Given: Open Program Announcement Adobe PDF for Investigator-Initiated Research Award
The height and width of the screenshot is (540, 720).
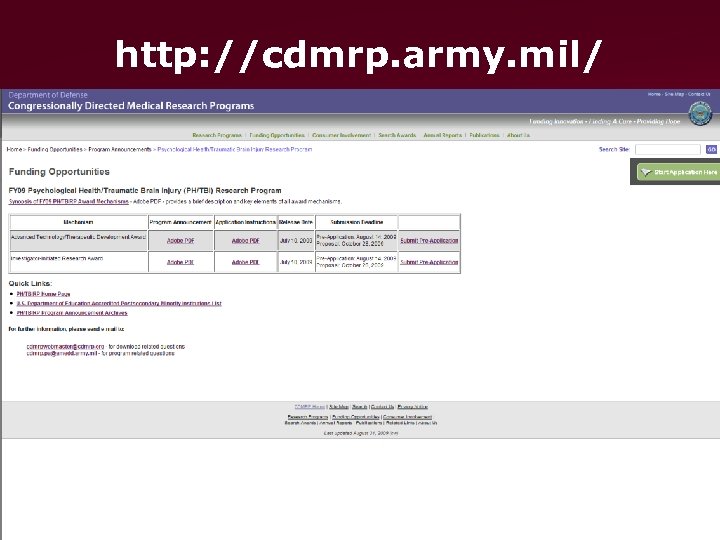Looking at the screenshot, I should [180, 262].
